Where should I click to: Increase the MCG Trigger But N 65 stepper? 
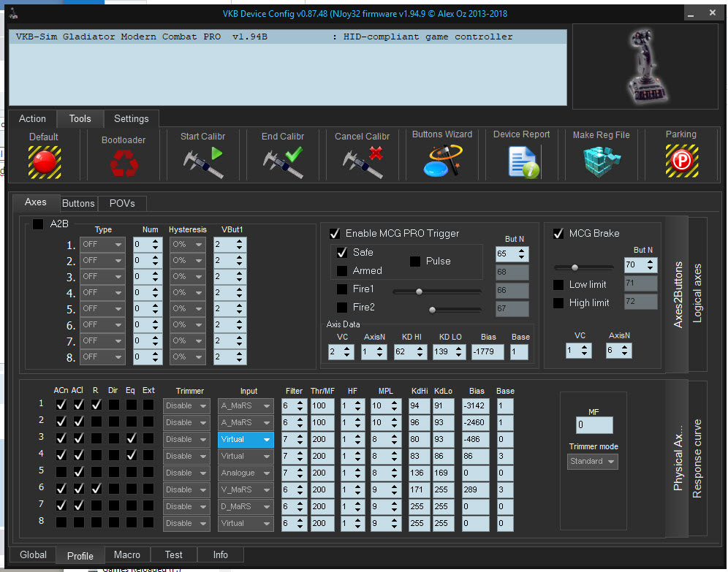coord(522,251)
